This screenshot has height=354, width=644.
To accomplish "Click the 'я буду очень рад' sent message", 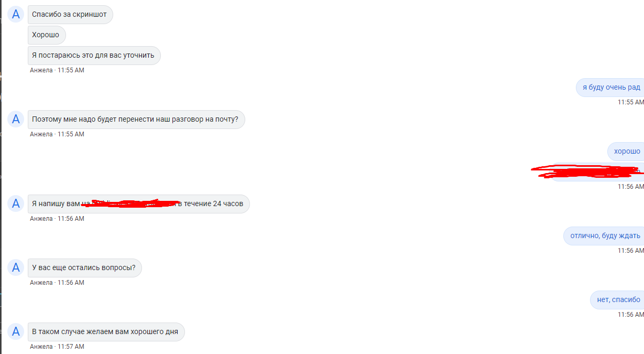I will 610,87.
